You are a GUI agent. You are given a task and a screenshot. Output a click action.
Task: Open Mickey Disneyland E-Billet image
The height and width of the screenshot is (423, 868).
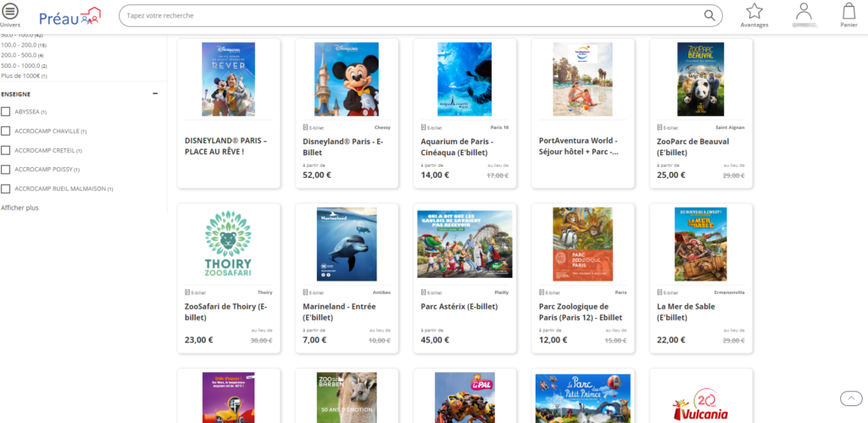pos(347,79)
